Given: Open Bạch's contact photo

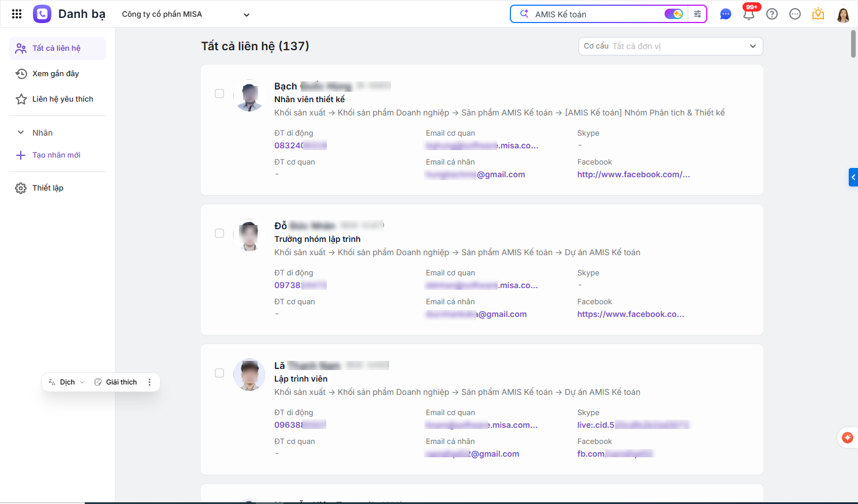Looking at the screenshot, I should [249, 95].
